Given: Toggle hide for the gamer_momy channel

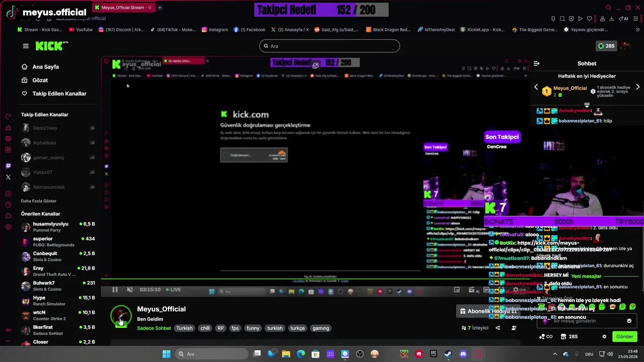Looking at the screenshot, I should pos(92,157).
